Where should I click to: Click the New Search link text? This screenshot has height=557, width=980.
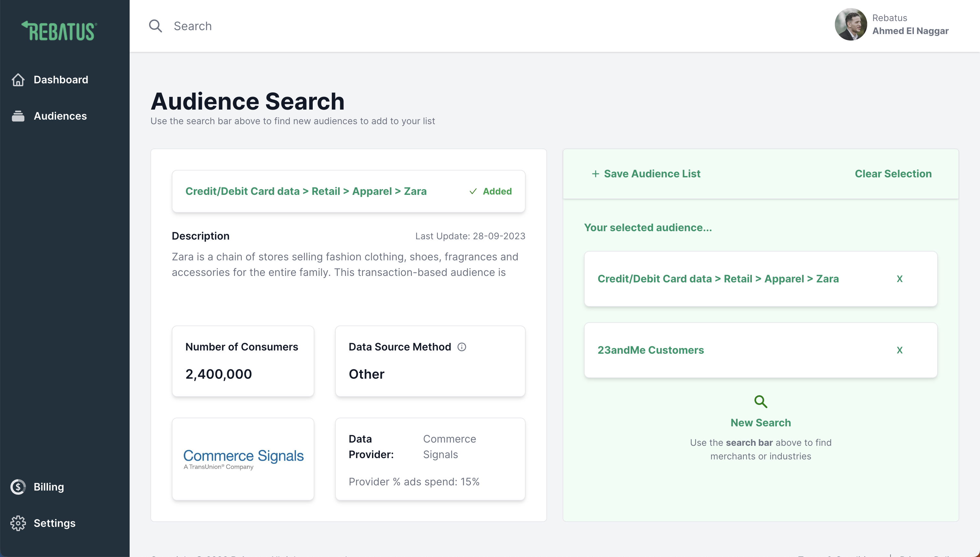pyautogui.click(x=760, y=423)
